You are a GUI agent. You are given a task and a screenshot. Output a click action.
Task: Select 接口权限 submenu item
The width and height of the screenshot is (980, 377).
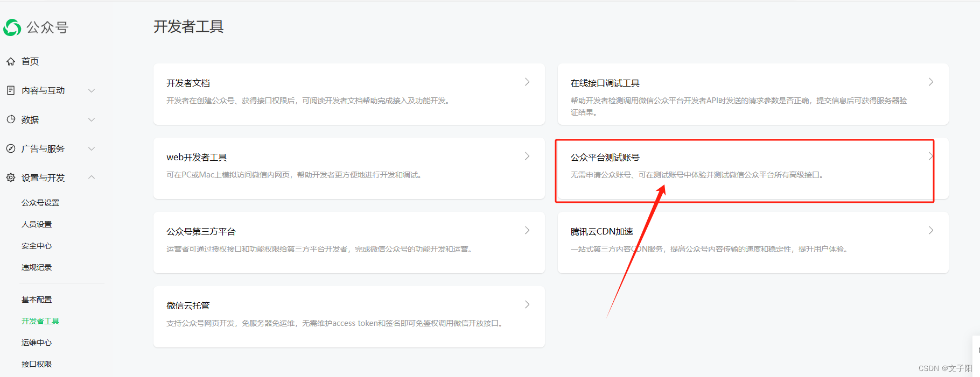click(37, 364)
